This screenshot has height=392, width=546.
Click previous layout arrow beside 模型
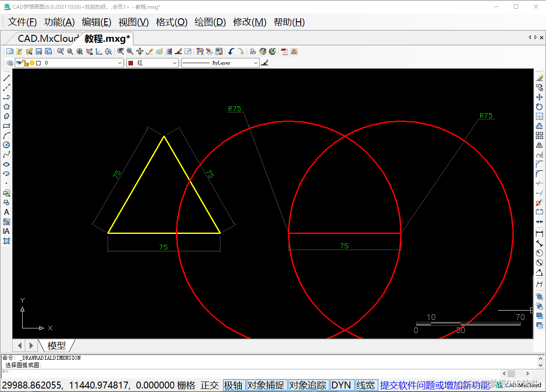pos(20,346)
